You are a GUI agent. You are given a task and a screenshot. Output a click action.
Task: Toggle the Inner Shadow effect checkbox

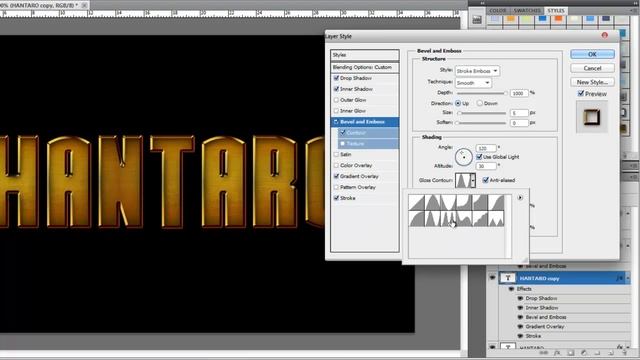[336, 89]
